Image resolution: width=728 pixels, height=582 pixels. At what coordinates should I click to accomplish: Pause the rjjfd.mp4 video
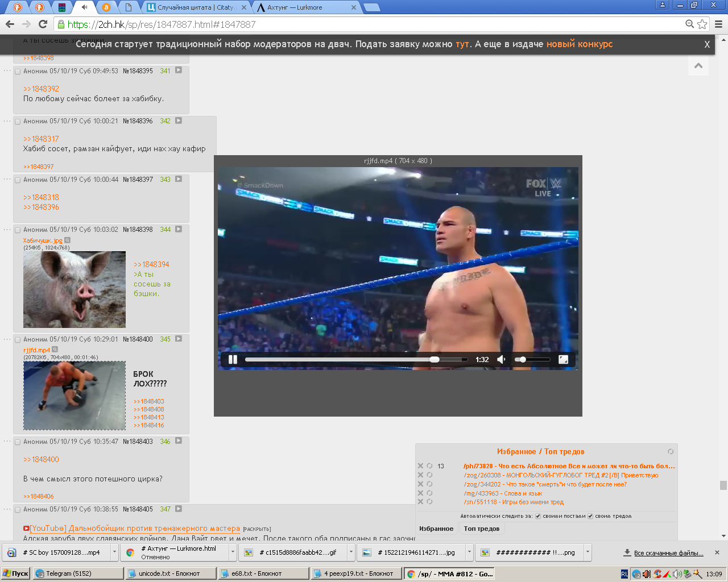(x=233, y=359)
